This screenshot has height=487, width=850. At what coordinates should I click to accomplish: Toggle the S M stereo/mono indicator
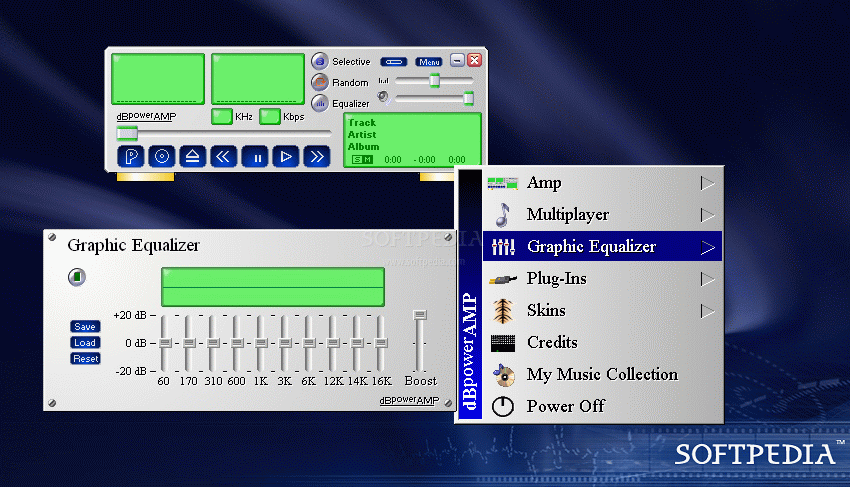tap(362, 159)
